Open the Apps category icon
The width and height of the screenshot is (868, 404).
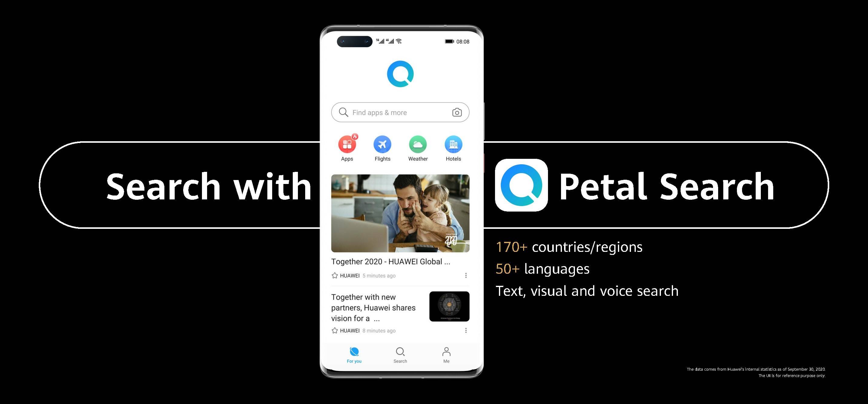pyautogui.click(x=348, y=145)
